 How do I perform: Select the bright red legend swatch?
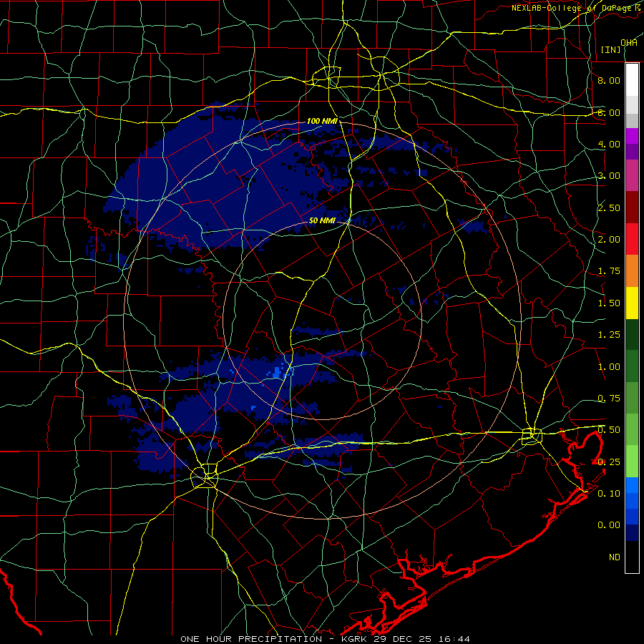coord(632,239)
